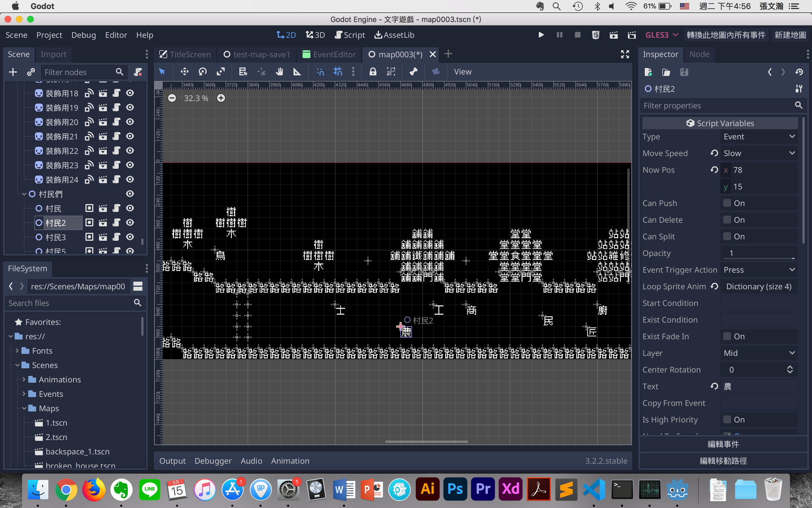Activate the Rotate Mode tool

pyautogui.click(x=203, y=72)
